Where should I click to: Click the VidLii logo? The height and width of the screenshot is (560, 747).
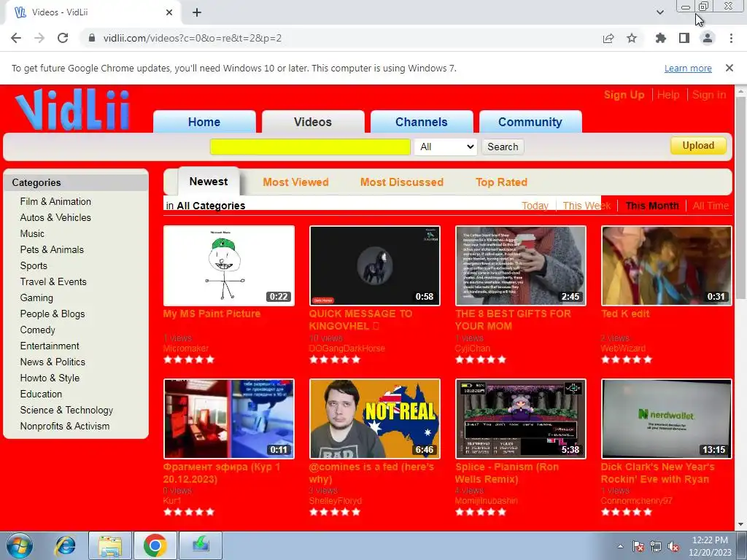point(73,109)
